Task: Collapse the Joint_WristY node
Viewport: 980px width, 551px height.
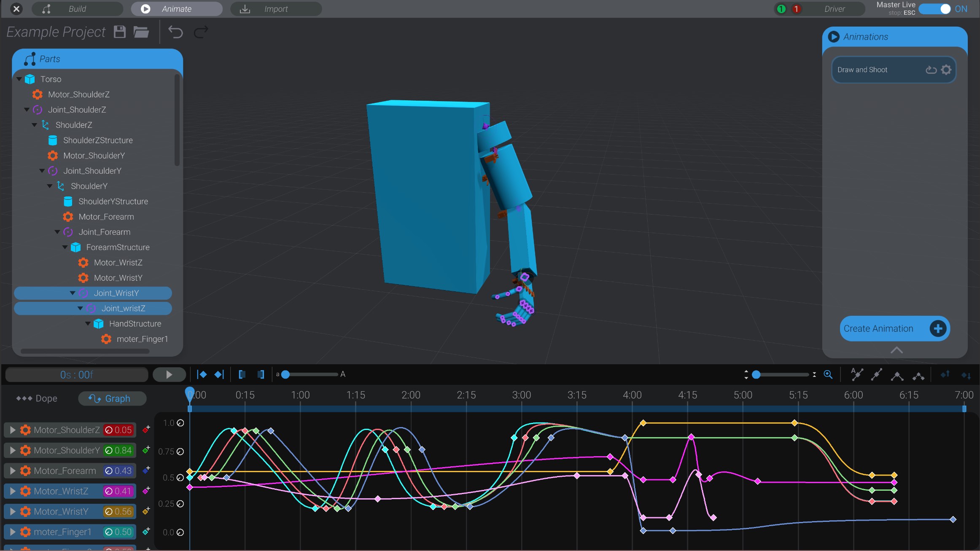Action: tap(72, 293)
